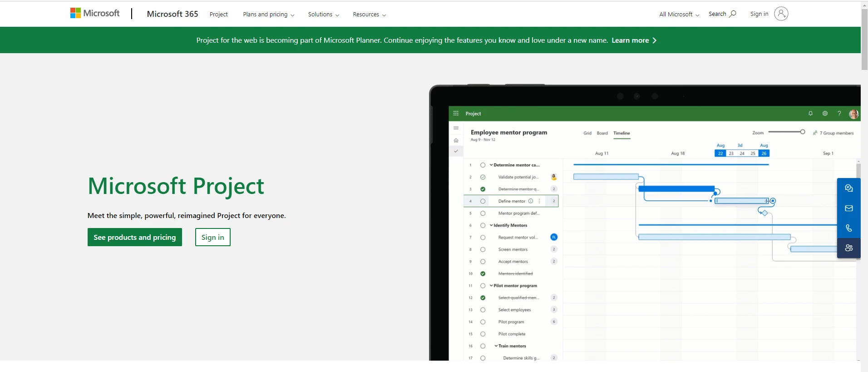This screenshot has height=372, width=868.
Task: Toggle completion circle for 'Select employees'
Action: point(483,310)
